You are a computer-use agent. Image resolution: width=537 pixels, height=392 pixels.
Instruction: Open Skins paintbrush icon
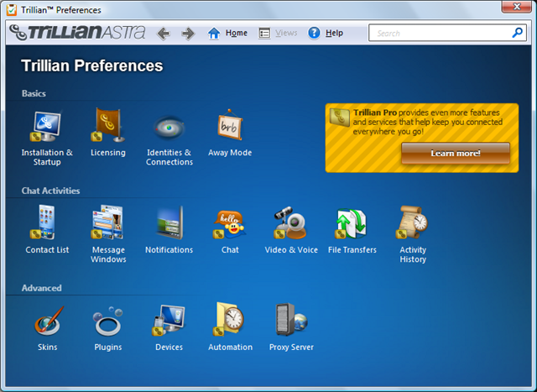pos(49,321)
